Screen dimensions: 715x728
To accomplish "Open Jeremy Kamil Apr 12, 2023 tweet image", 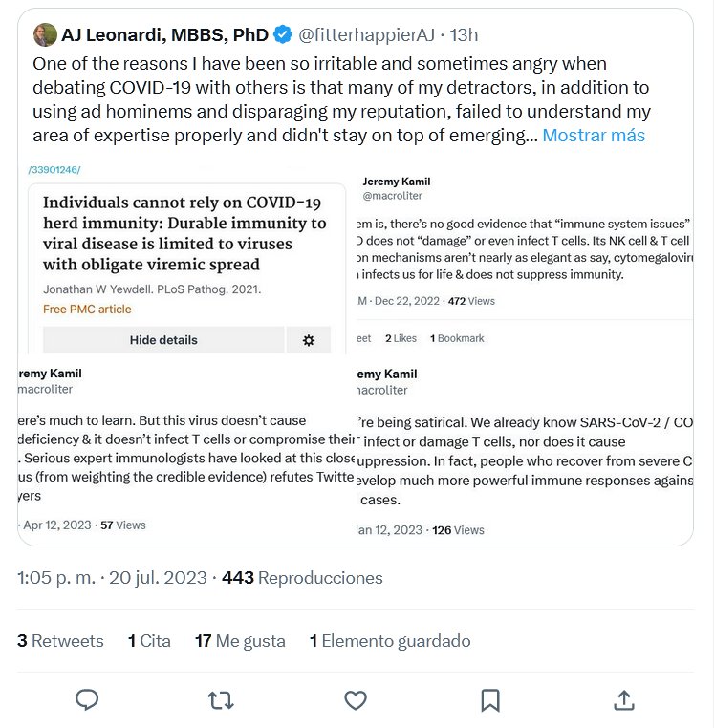I will (182, 449).
